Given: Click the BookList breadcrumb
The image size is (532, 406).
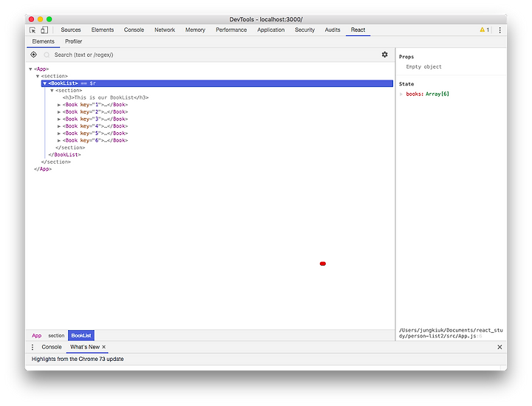Looking at the screenshot, I should pyautogui.click(x=81, y=336).
